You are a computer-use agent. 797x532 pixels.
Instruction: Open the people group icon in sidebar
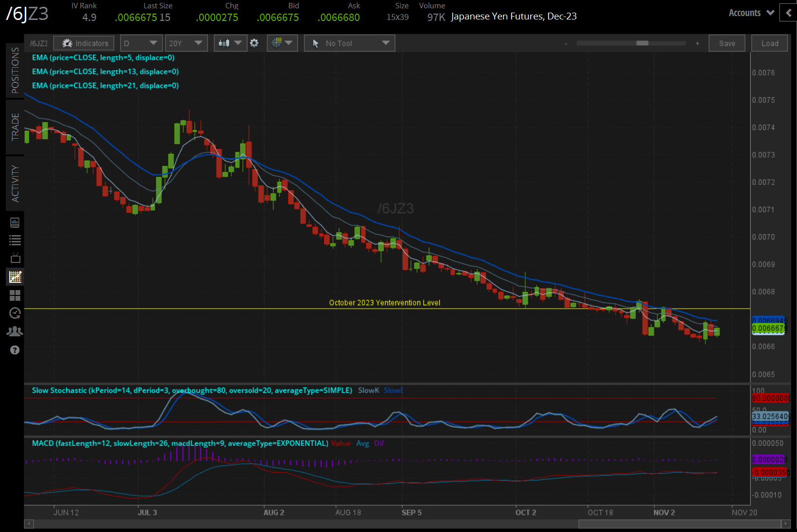coord(15,331)
